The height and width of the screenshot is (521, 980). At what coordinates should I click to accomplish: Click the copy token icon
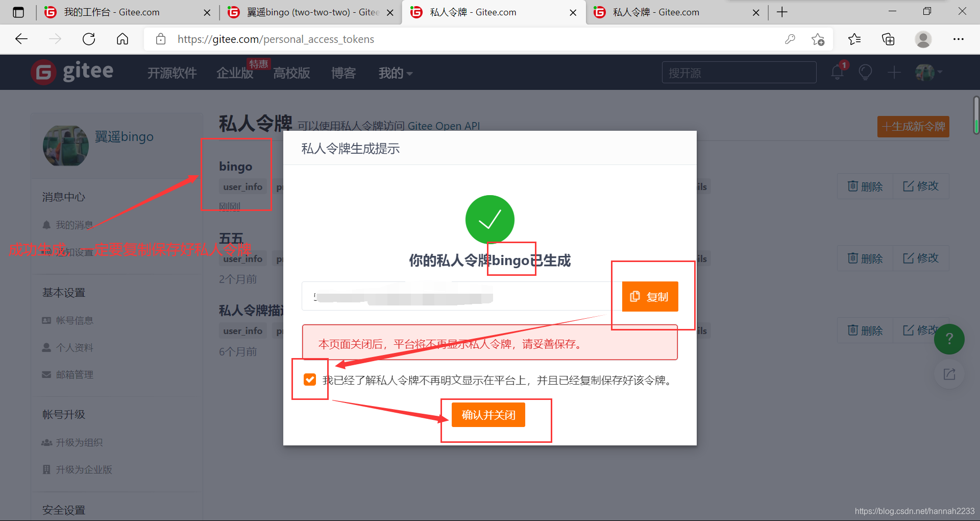coord(635,296)
